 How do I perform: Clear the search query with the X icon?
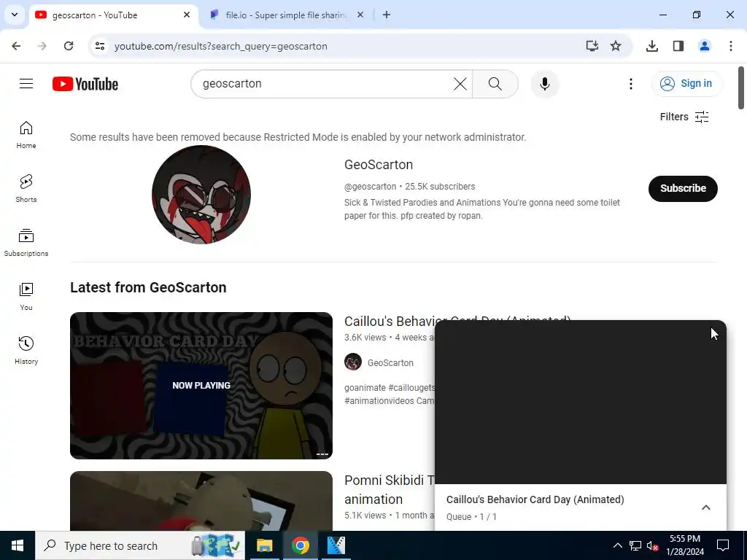coord(460,84)
